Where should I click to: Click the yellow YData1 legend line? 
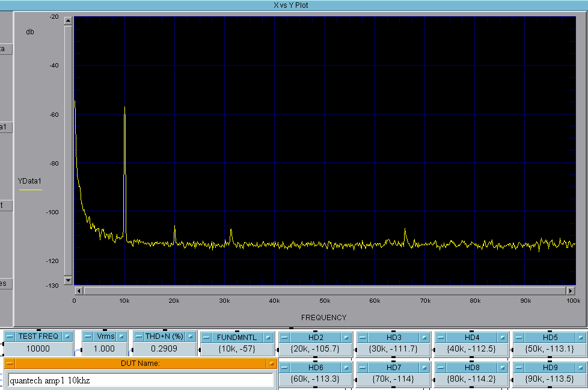coord(31,190)
